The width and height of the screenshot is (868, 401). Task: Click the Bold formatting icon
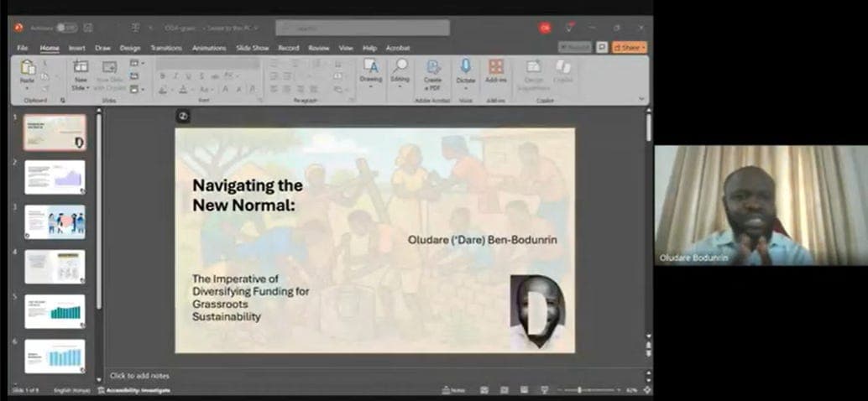[162, 76]
